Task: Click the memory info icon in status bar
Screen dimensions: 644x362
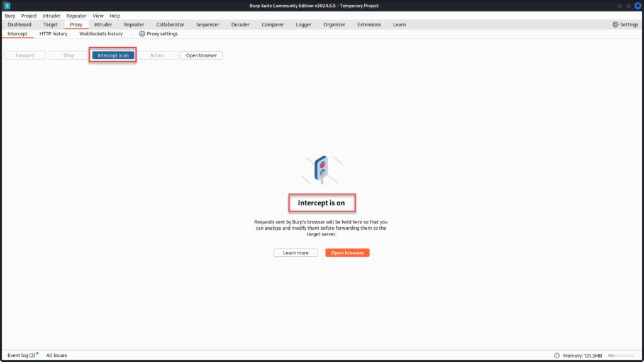Action: [557, 356]
